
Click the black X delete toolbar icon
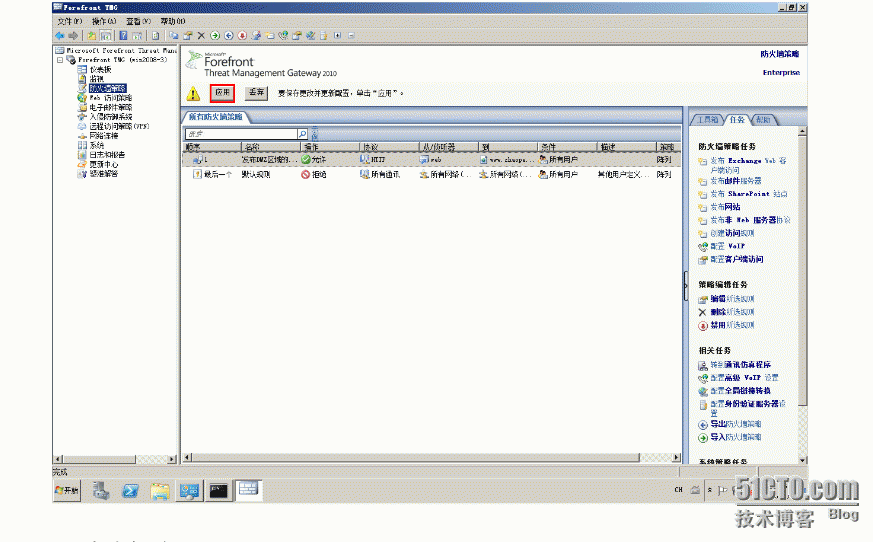click(x=202, y=36)
